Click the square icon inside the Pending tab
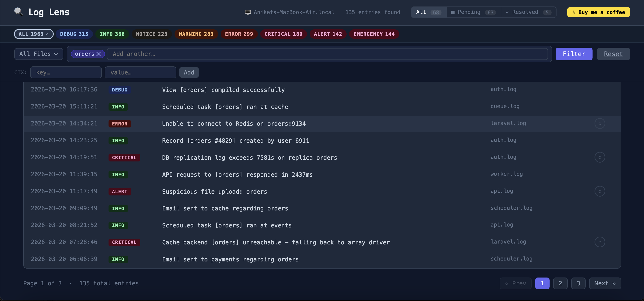Image resolution: width=644 pixels, height=301 pixels. pos(453,12)
